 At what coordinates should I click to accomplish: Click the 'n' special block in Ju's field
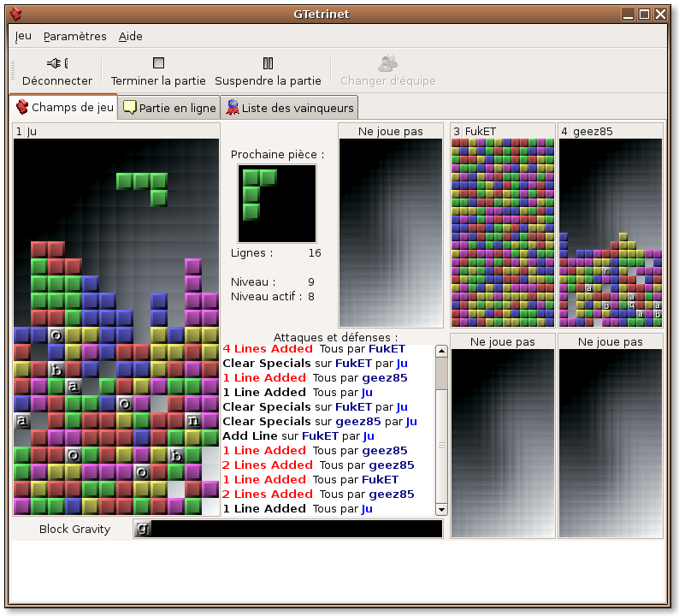193,421
